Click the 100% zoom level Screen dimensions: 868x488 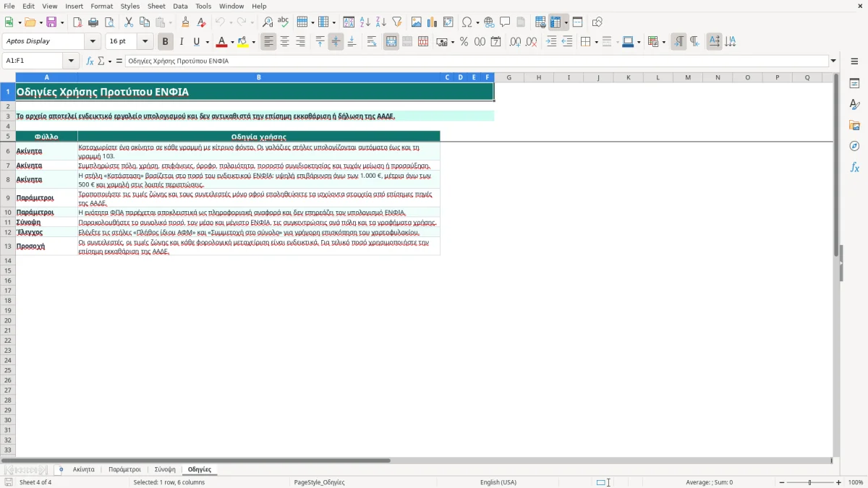[x=856, y=482]
